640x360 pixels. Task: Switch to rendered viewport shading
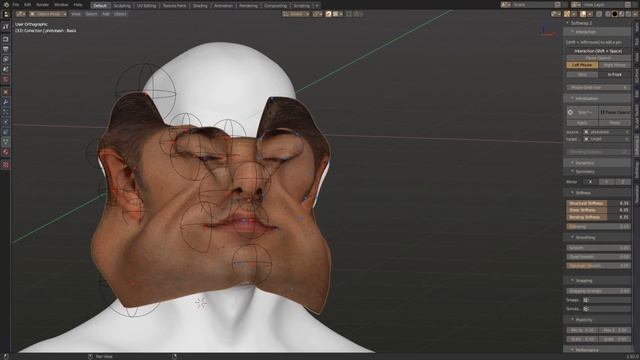tap(629, 14)
